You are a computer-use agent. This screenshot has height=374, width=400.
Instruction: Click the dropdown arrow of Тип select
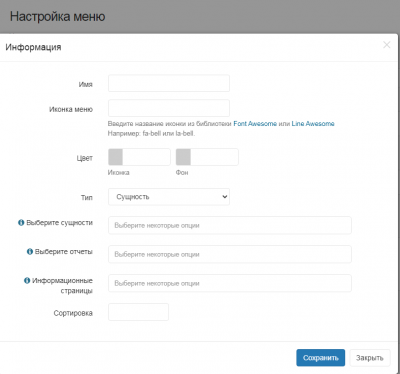[x=225, y=197]
